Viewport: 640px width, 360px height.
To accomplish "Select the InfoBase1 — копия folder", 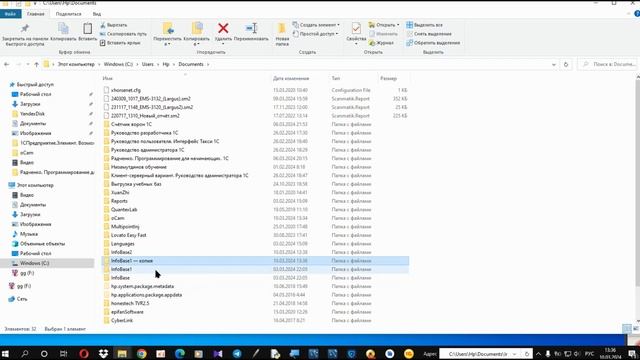I will (256, 261).
